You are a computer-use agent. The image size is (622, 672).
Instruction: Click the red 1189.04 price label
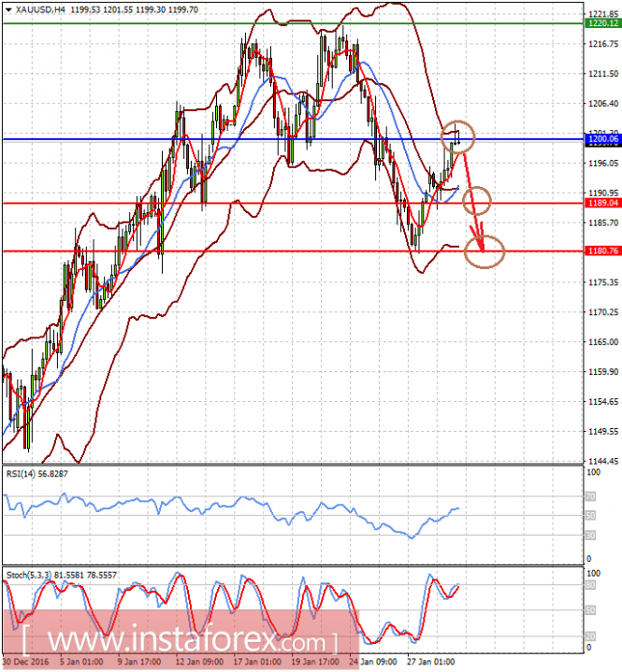pyautogui.click(x=603, y=203)
